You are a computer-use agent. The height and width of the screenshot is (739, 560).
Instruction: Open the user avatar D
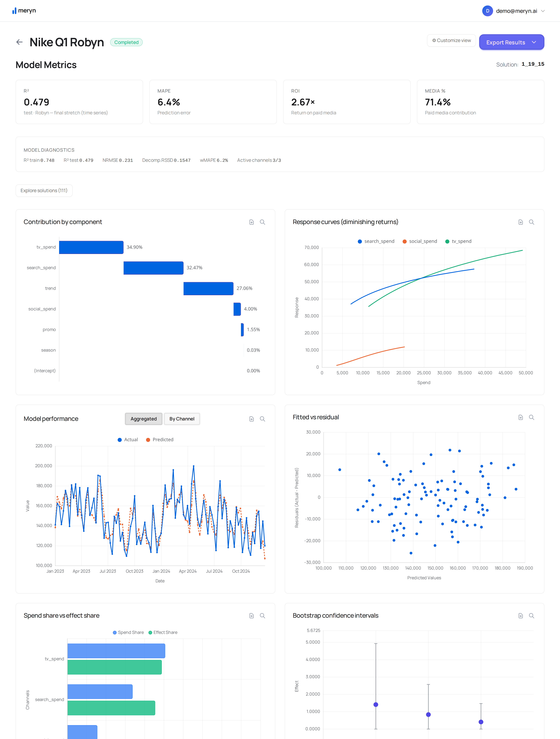click(x=488, y=11)
